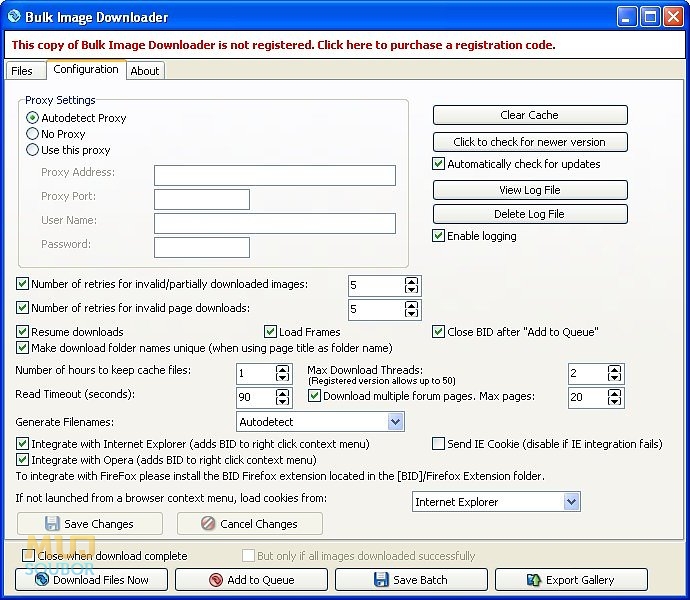Click the Max Download Threads value field
Screen dimensions: 690x600
[587, 373]
